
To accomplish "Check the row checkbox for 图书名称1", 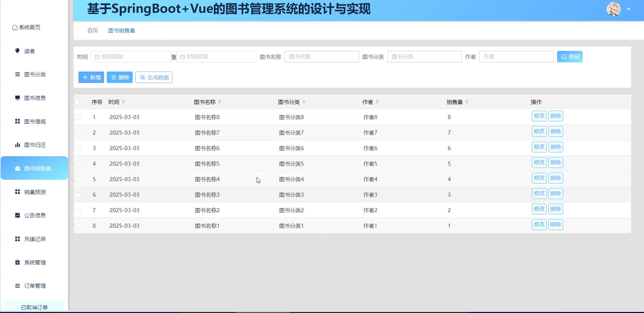I will click(78, 226).
